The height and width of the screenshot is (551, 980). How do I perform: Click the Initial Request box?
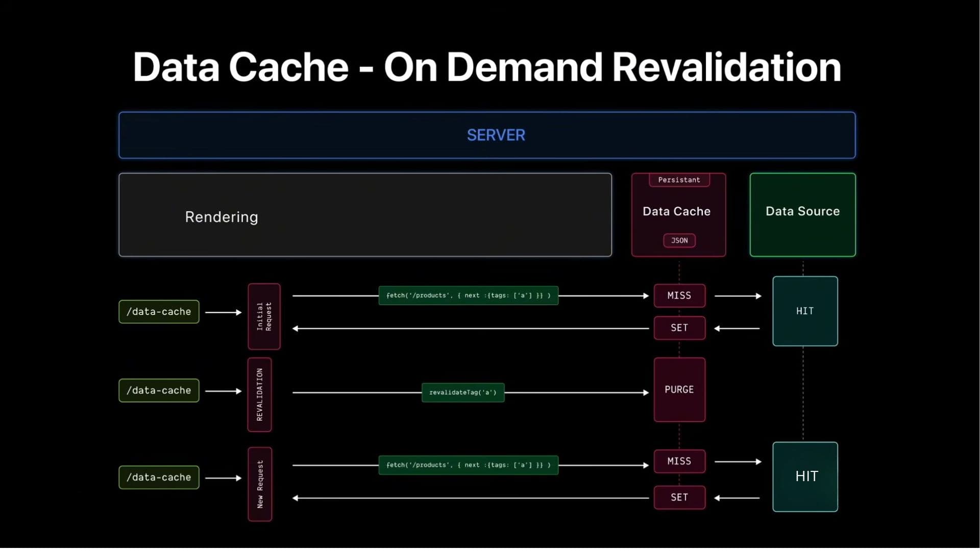pos(264,316)
